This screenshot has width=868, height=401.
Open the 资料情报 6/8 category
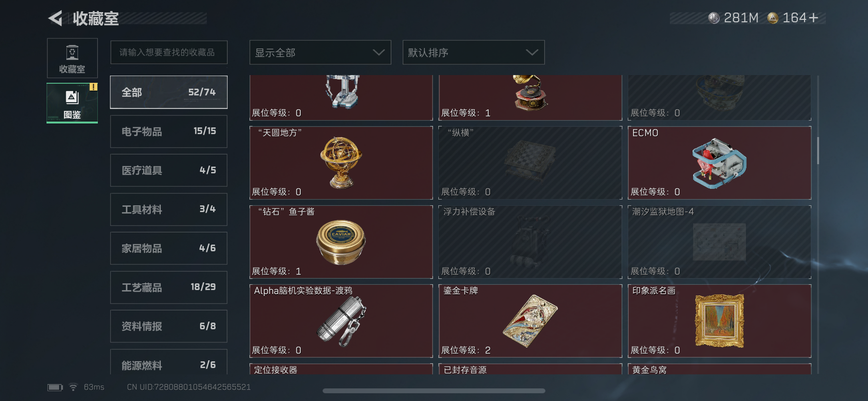(169, 326)
